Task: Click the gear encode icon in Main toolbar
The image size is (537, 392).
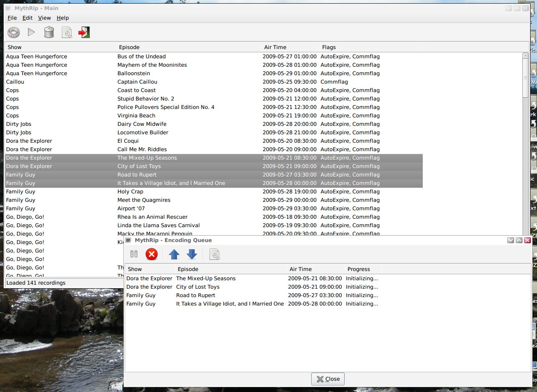Action: coord(14,32)
